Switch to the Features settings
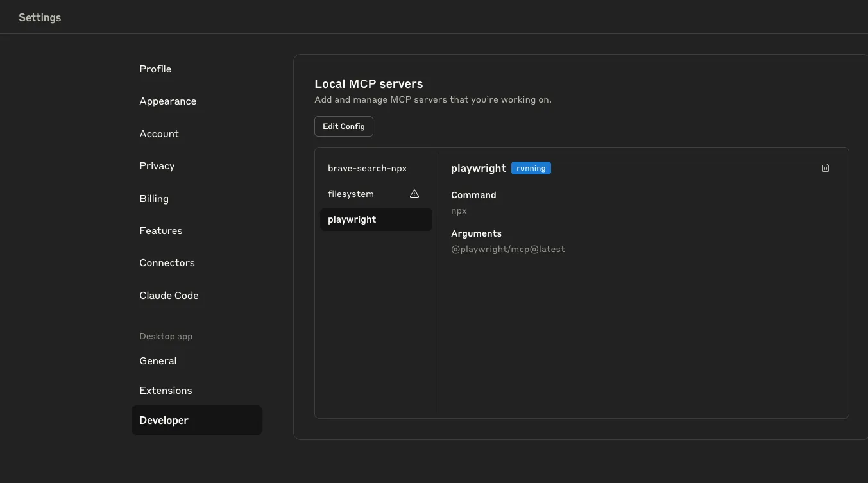Screen dimensions: 868x483 (161, 231)
